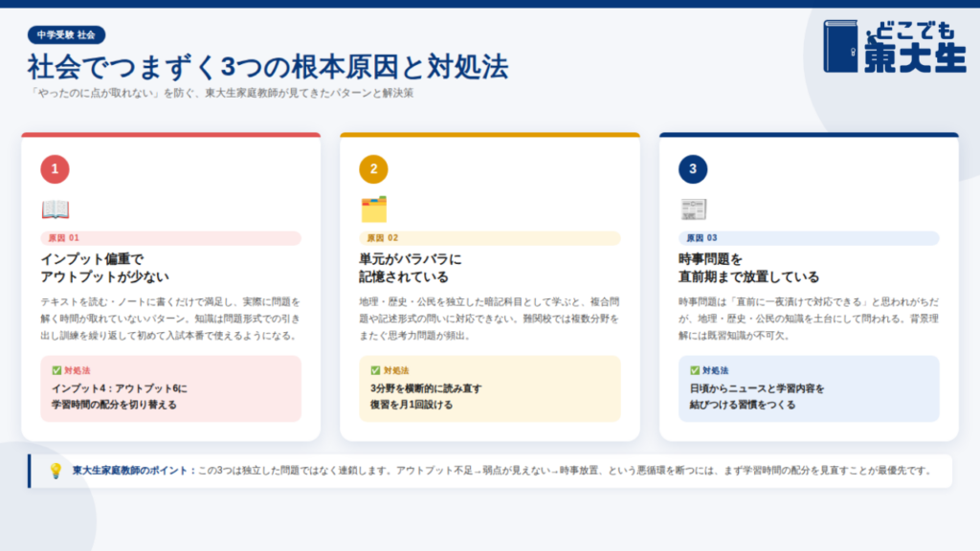980x551 pixels.
Task: Click the paragraph starting 時事問題は「直前に一夜漬け
Action: tap(809, 319)
